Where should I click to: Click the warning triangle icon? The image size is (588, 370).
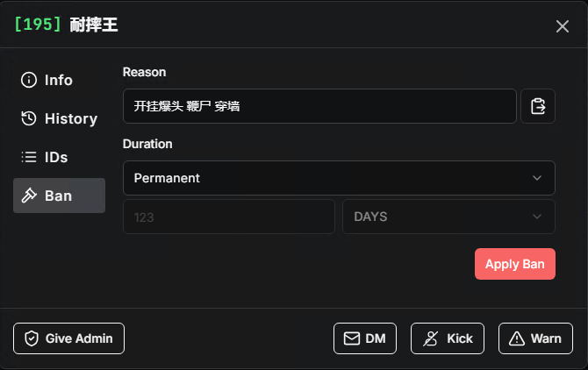coord(517,338)
